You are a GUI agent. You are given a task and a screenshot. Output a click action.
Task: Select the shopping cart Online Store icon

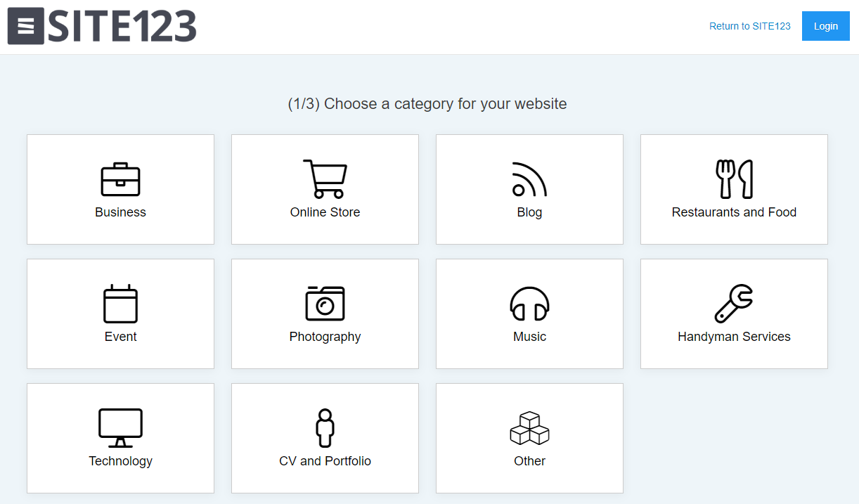tap(325, 179)
